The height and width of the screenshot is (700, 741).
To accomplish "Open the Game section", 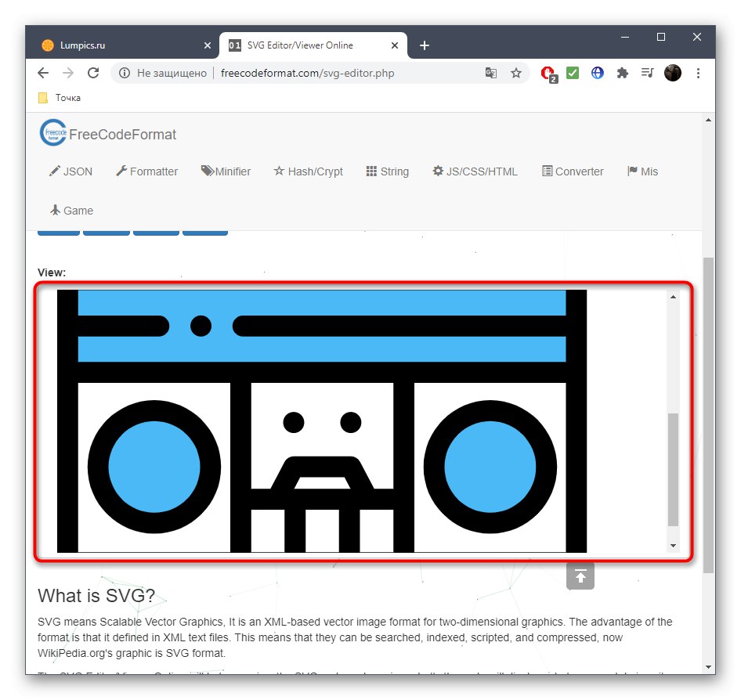I will coord(70,210).
